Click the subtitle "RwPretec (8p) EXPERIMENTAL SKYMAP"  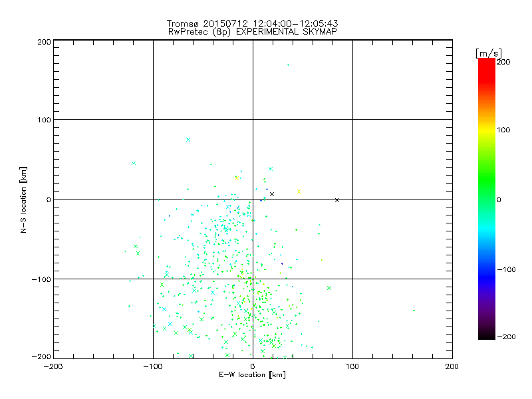pos(253,32)
